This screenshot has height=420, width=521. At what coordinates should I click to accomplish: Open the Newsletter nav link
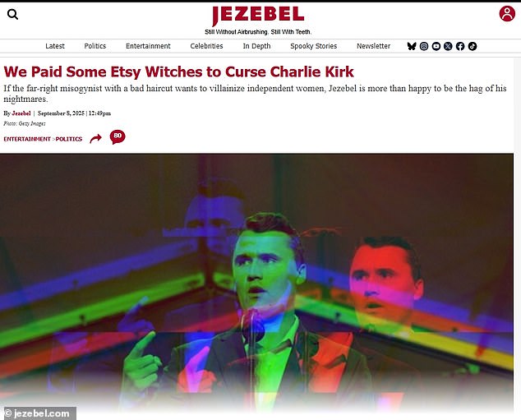(373, 46)
